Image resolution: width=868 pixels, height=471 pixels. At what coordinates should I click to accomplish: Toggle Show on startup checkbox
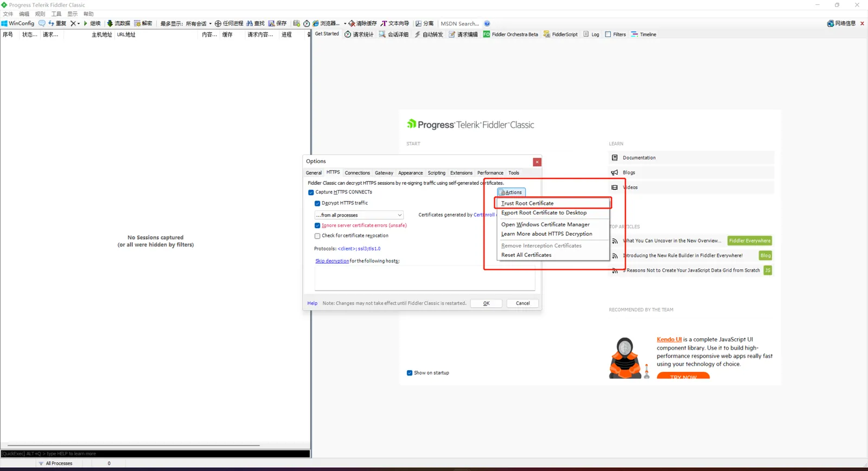(410, 373)
